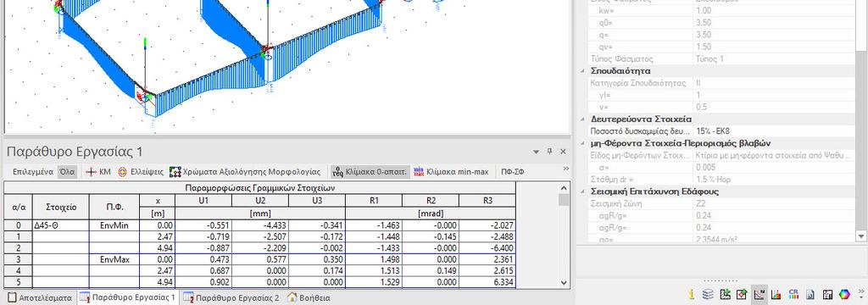Click the rainbow hexagon color icon

point(845,294)
